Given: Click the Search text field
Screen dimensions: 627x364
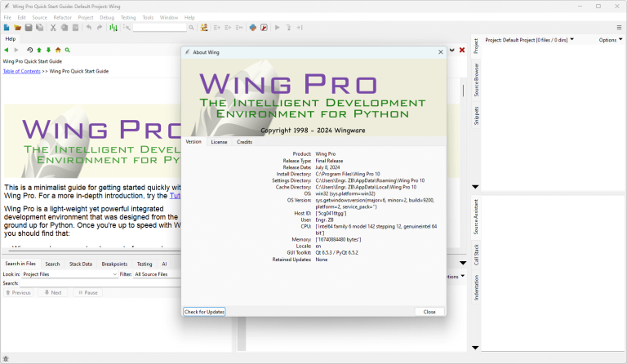Looking at the screenshot, I should point(100,283).
